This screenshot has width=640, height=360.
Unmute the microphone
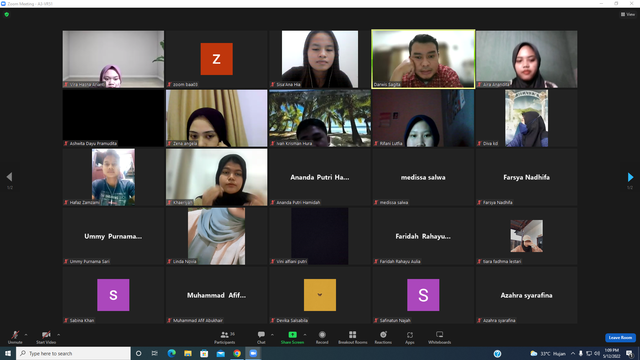[15, 337]
